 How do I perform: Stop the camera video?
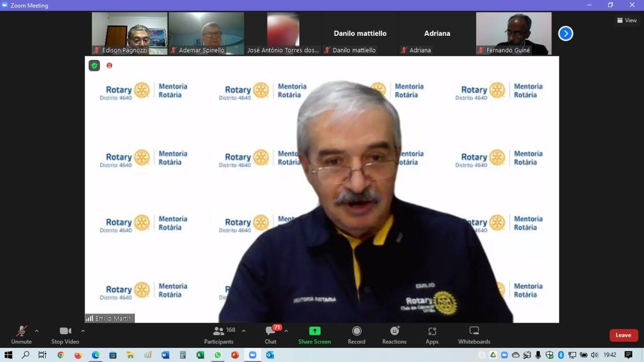[65, 335]
